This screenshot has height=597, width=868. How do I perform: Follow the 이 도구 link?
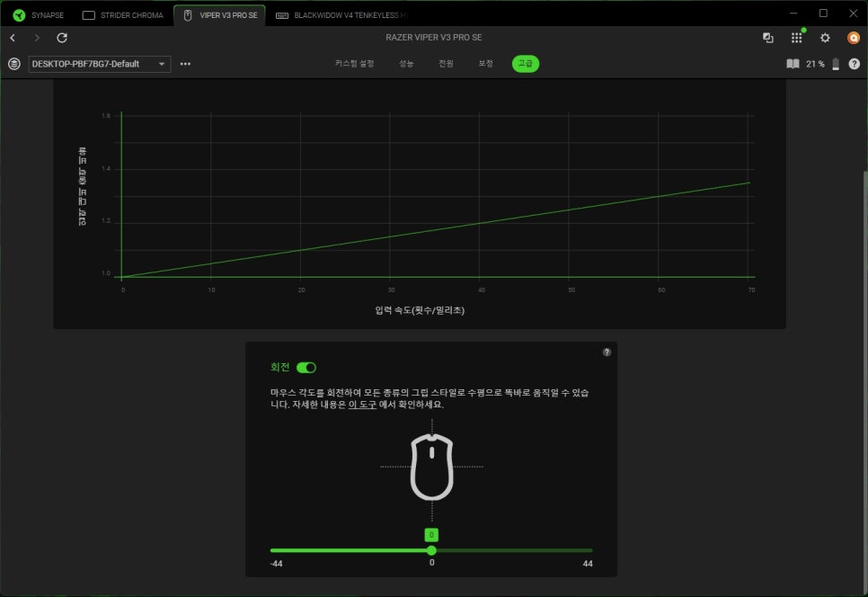tap(361, 405)
